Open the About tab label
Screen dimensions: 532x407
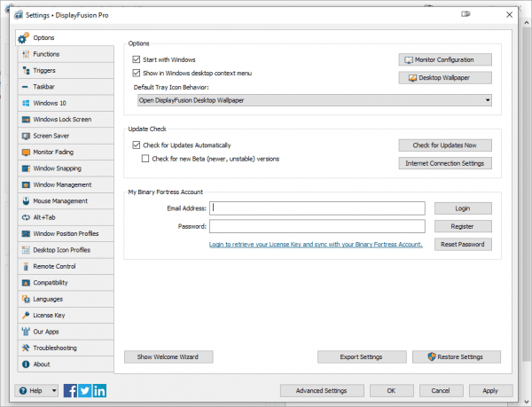point(42,364)
